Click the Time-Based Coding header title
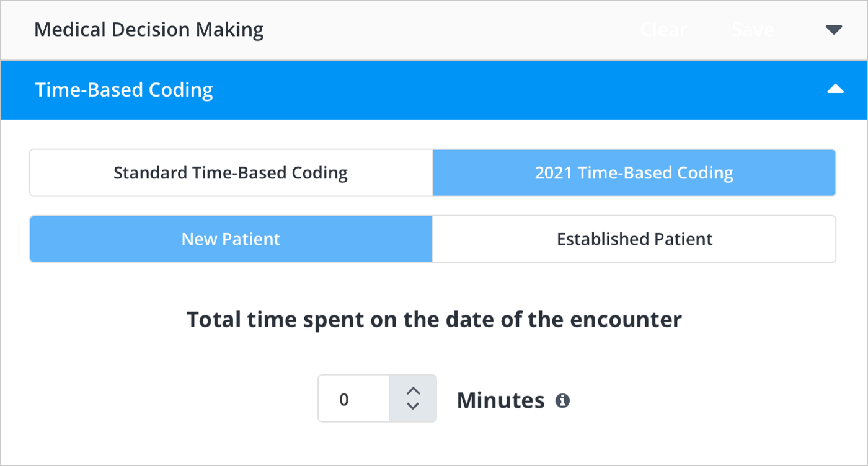868x466 pixels. point(124,90)
